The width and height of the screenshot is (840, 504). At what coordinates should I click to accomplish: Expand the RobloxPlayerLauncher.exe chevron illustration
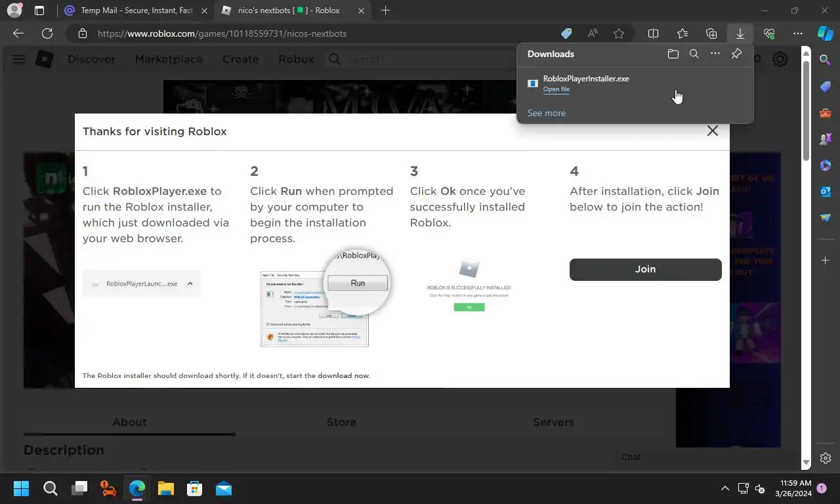point(190,283)
